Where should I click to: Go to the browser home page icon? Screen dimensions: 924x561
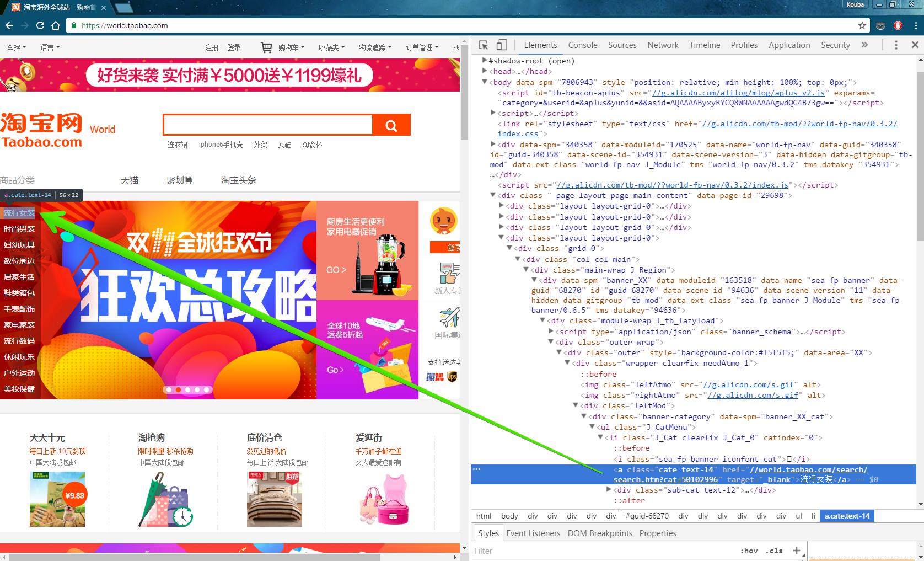point(56,25)
